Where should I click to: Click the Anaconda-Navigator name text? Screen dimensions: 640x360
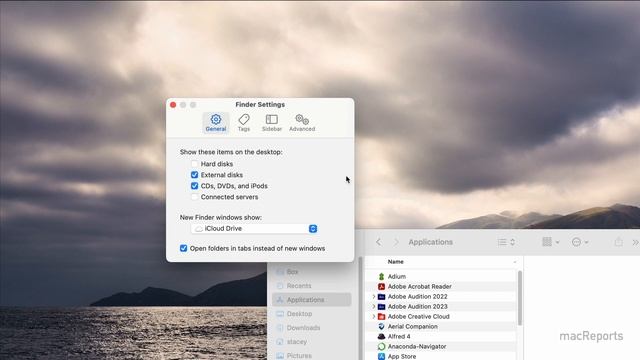point(417,347)
